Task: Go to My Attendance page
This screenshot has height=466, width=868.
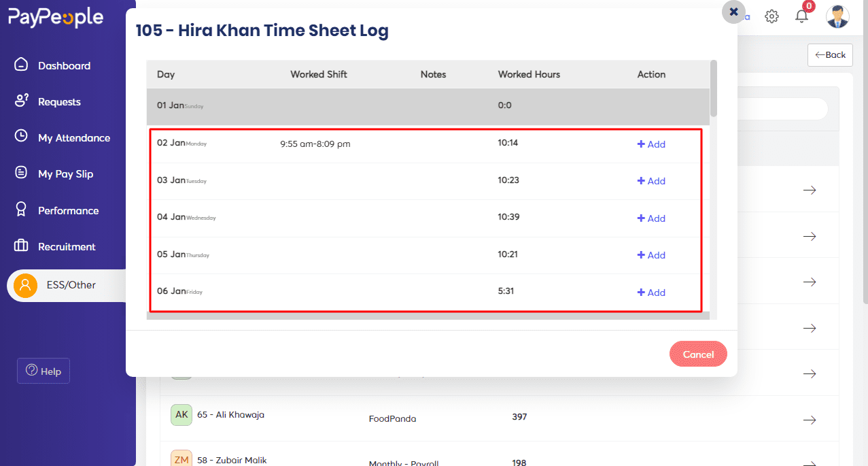Action: [x=73, y=137]
